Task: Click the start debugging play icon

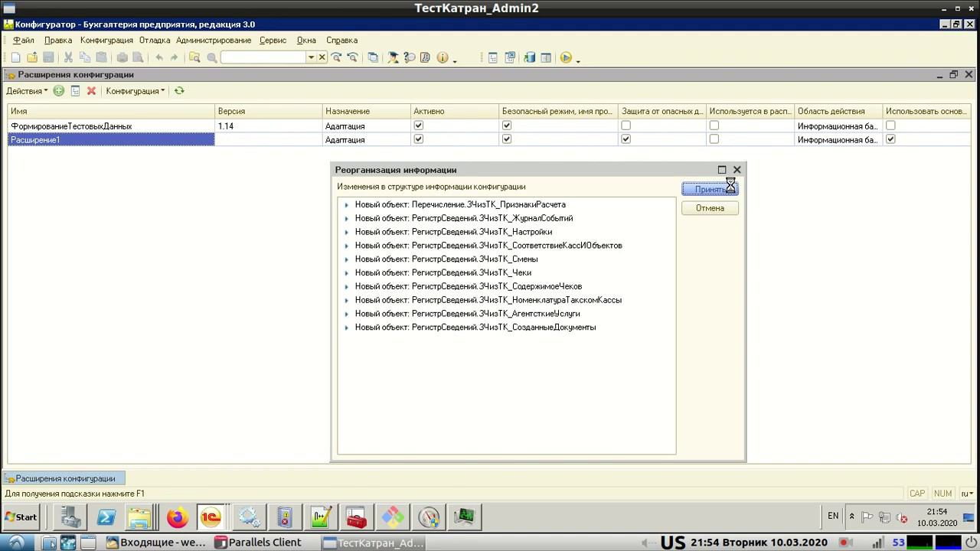Action: 566,57
